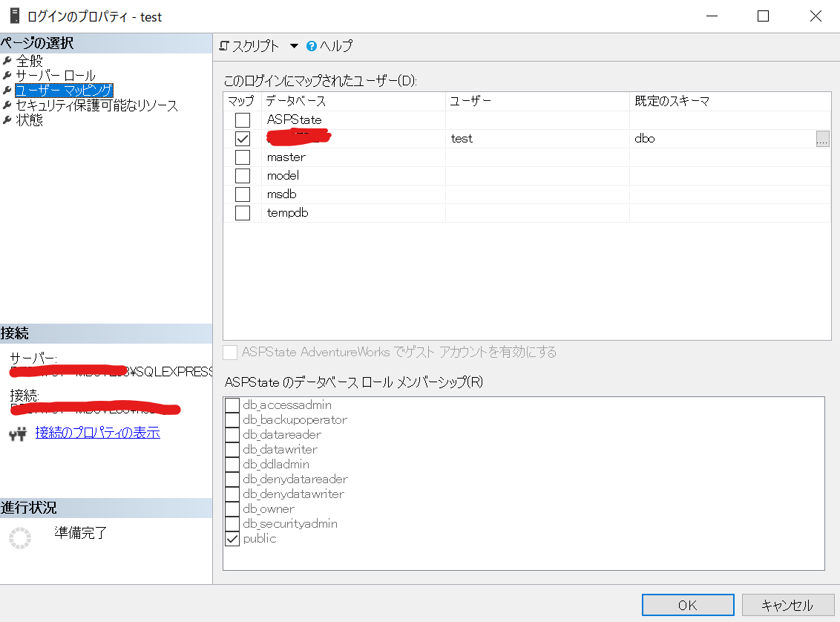Click the OK button
840x622 pixels.
(688, 605)
